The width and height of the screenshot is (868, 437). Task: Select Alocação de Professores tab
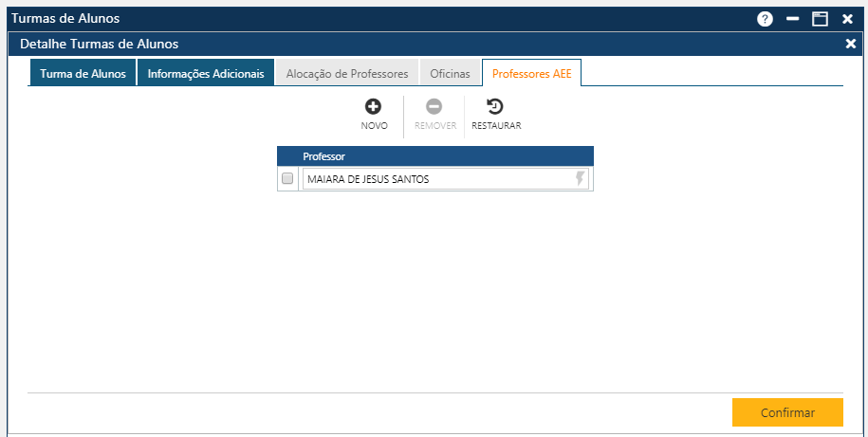[347, 73]
